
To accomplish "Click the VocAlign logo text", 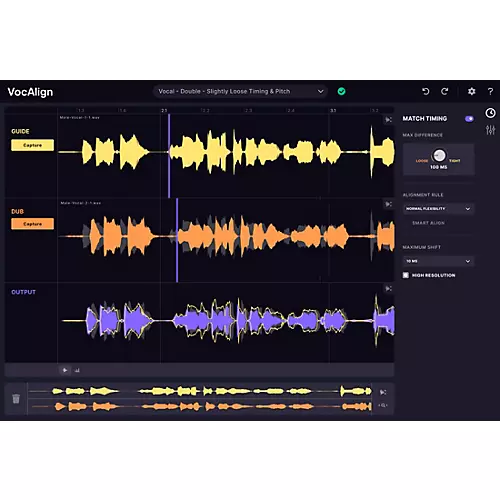I will click(30, 92).
